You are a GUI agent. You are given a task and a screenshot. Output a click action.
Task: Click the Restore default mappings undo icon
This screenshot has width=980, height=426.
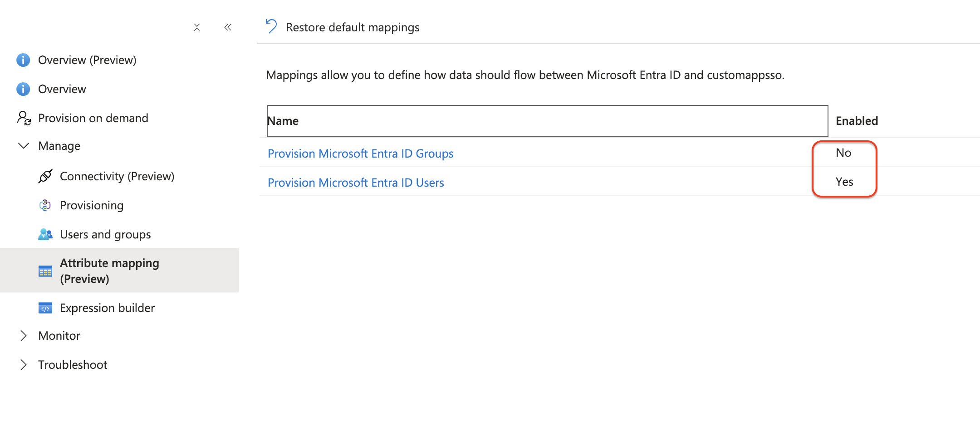[x=271, y=26]
